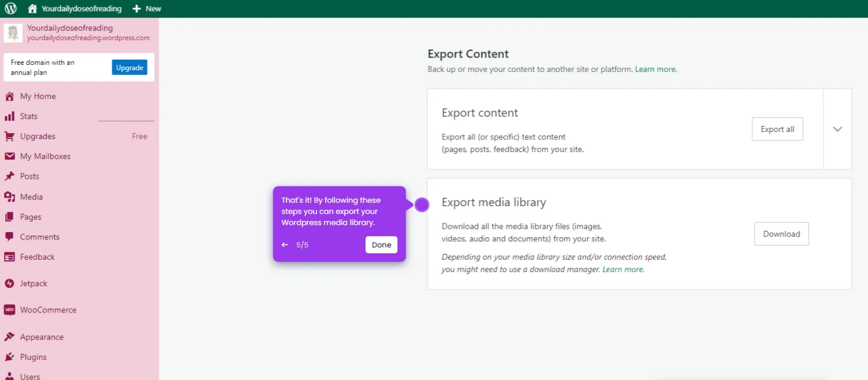Screen dimensions: 868x380
Task: Click the Posts pin icon
Action: 10,176
